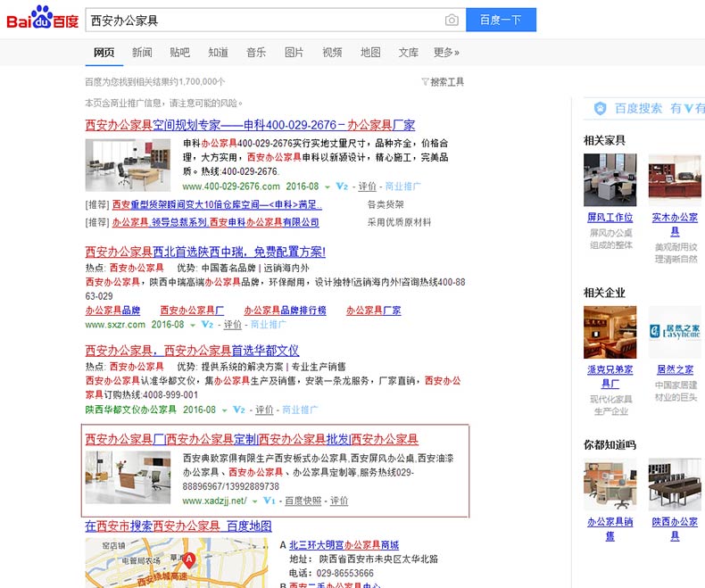The width and height of the screenshot is (705, 588).
Task: Open the 办公家具销售 link
Action: click(x=610, y=529)
